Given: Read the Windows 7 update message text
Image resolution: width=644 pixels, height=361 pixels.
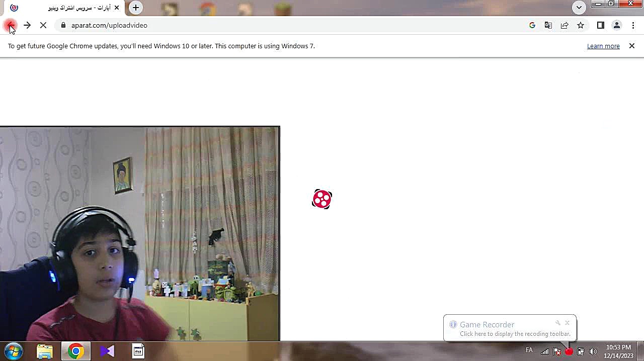Looking at the screenshot, I should [x=162, y=46].
